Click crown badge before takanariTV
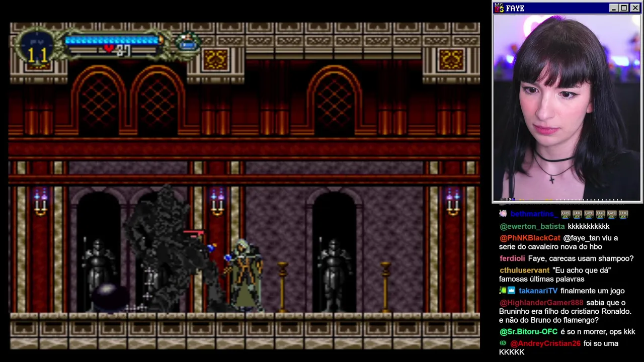 511,291
